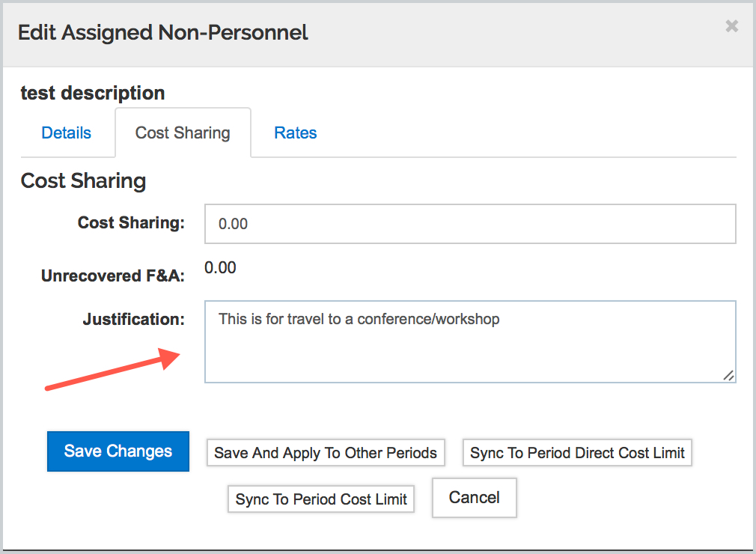
Task: Close the Edit Assigned Non-Personnel dialog
Action: 731,26
